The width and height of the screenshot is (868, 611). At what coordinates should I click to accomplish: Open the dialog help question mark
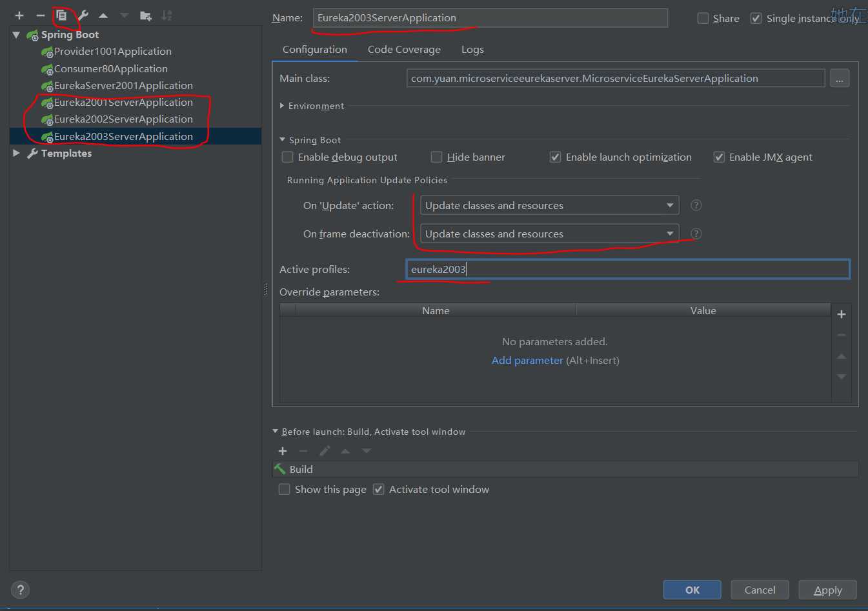pos(21,590)
